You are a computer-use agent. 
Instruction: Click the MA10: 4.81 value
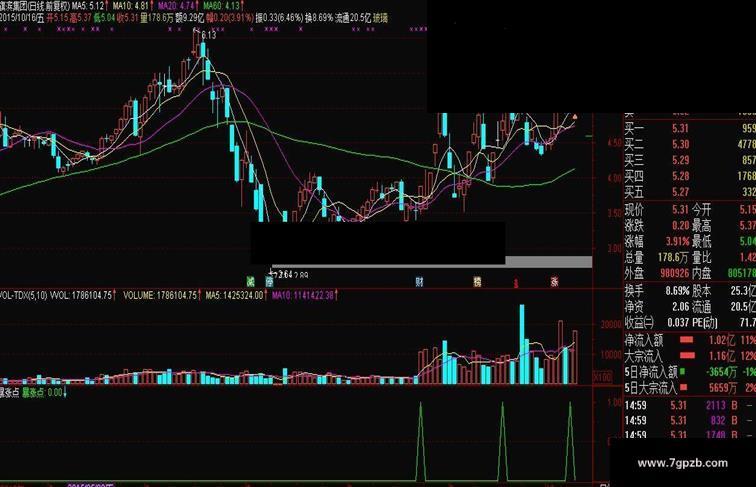tap(131, 6)
